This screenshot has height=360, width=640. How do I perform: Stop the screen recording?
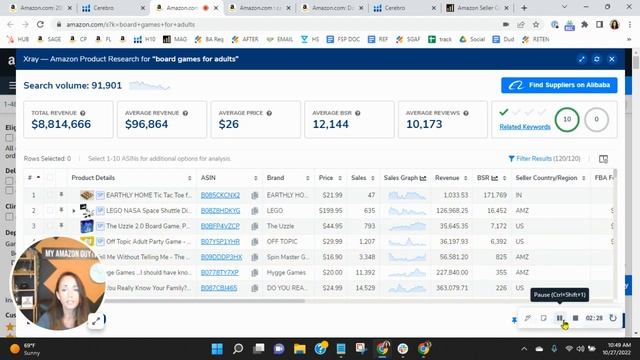pyautogui.click(x=576, y=318)
